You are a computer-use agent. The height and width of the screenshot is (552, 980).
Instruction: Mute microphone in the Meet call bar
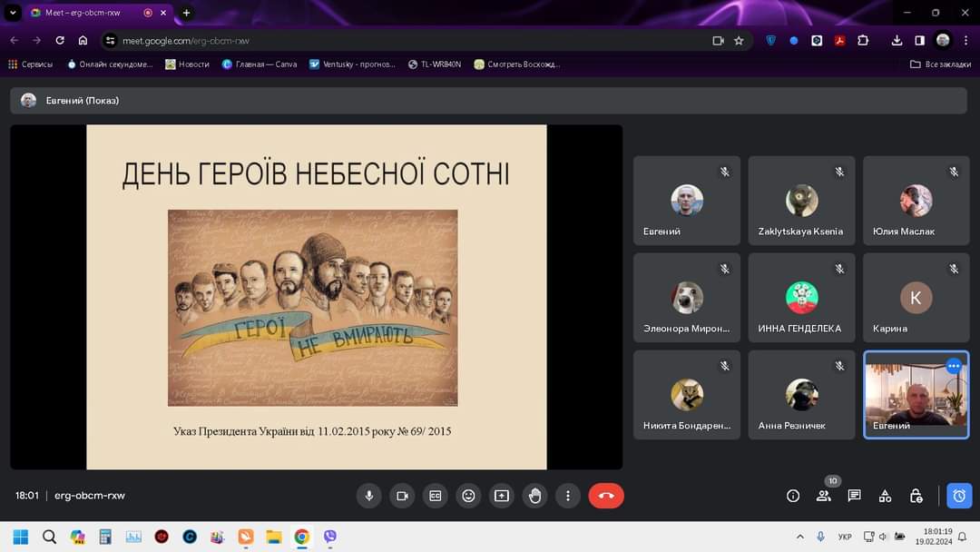369,496
